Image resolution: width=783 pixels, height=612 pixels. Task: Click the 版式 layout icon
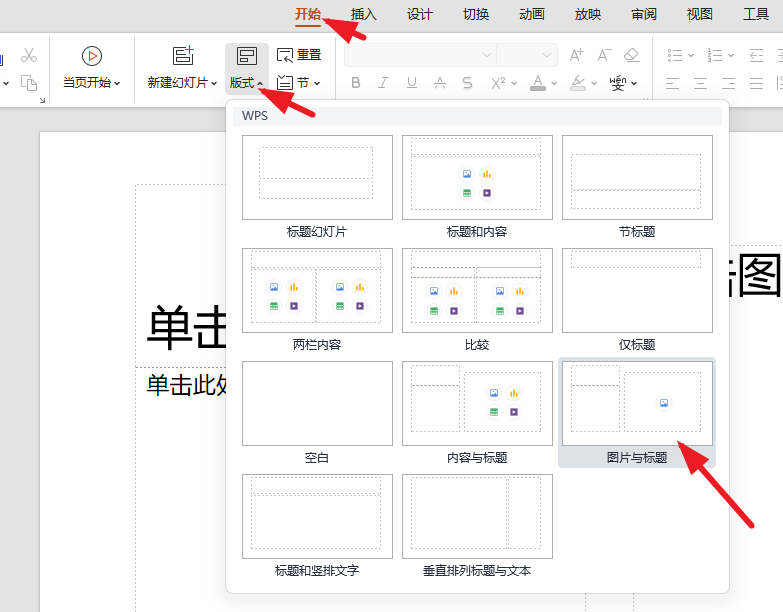pyautogui.click(x=247, y=56)
